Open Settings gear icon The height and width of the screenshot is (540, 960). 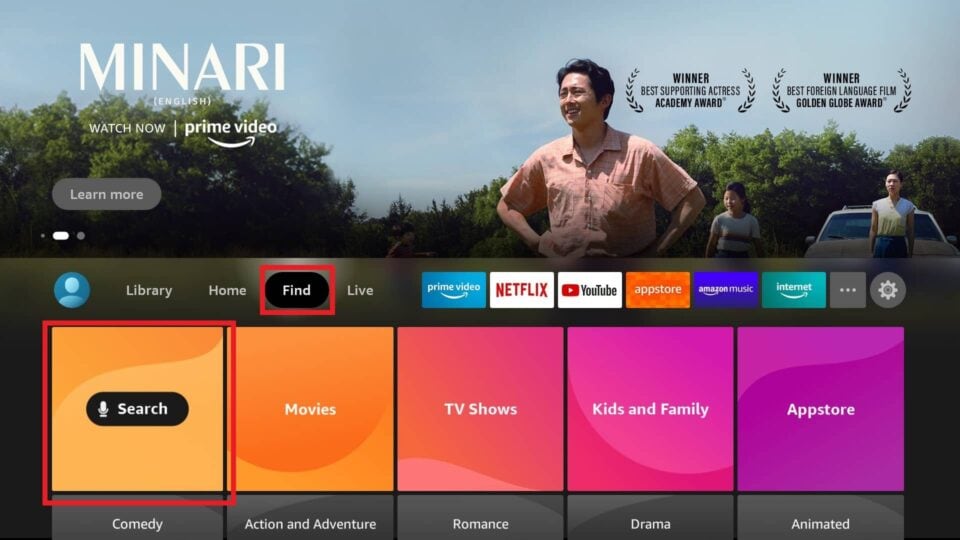(888, 290)
